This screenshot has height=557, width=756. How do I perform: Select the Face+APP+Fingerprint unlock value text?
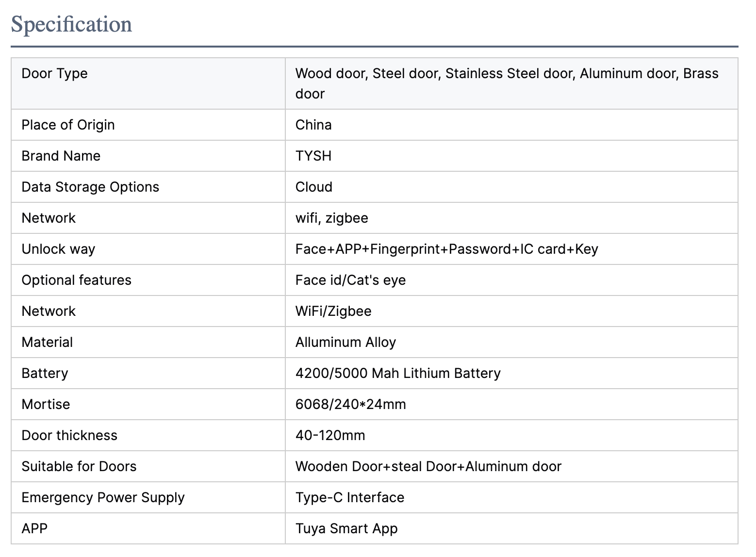446,249
